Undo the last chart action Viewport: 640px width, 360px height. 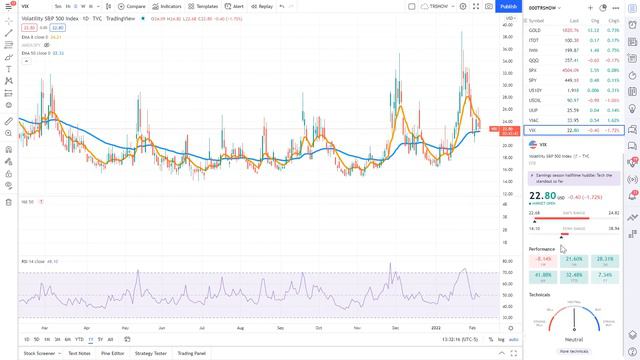pyautogui.click(x=282, y=7)
